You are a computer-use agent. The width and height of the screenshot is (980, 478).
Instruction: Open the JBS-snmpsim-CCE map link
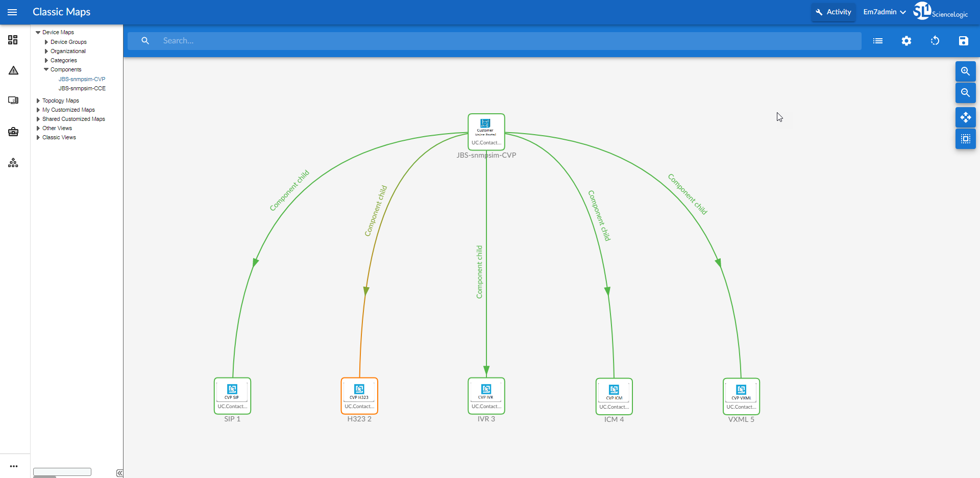pos(82,88)
